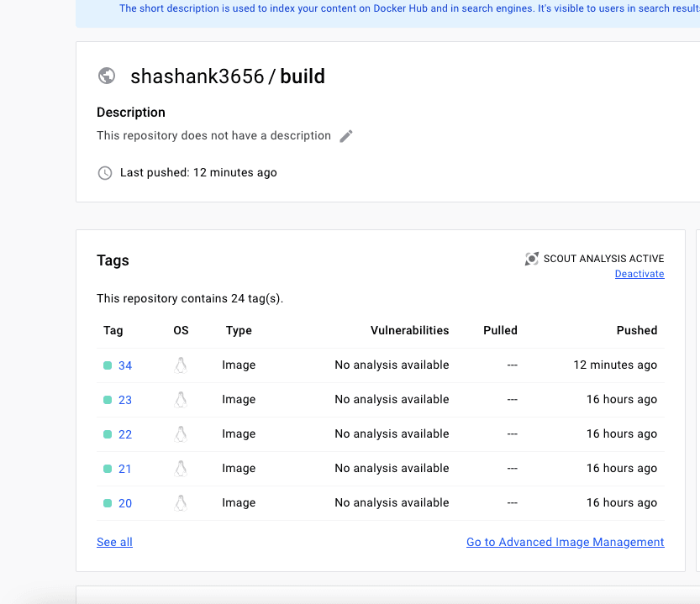Click the clock icon next to Last pushed
The height and width of the screenshot is (604, 700).
105,173
